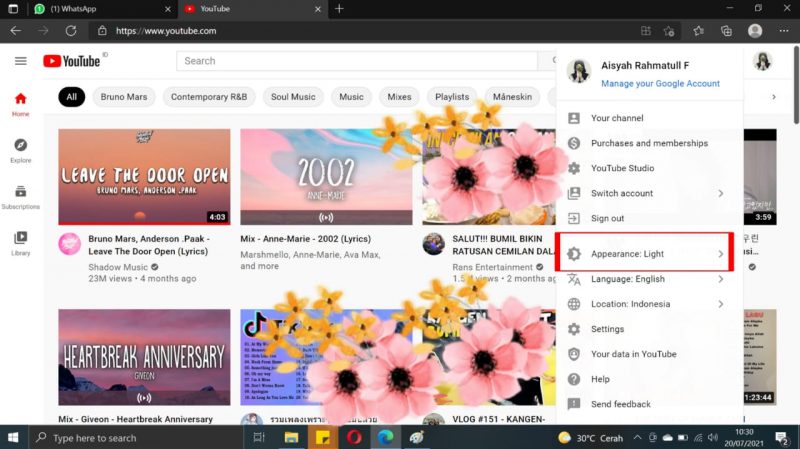This screenshot has height=449, width=800.
Task: Select the Soul Music chip
Action: (x=293, y=96)
